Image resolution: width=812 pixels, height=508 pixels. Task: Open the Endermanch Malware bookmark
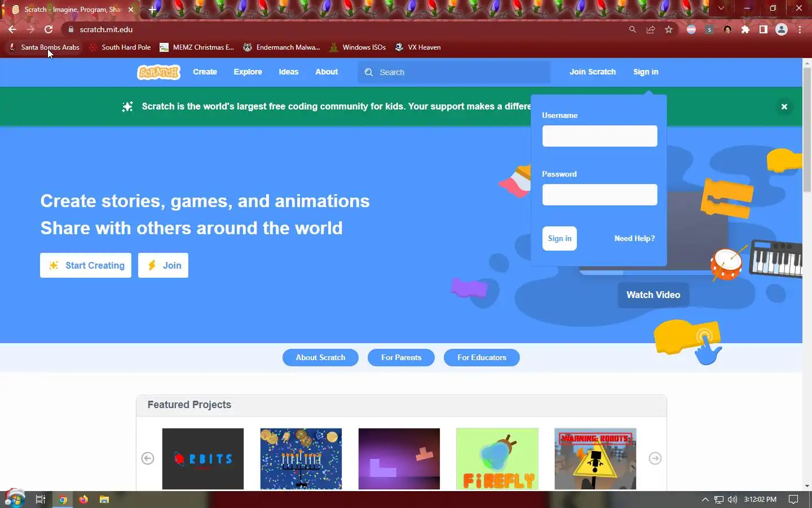[281, 47]
